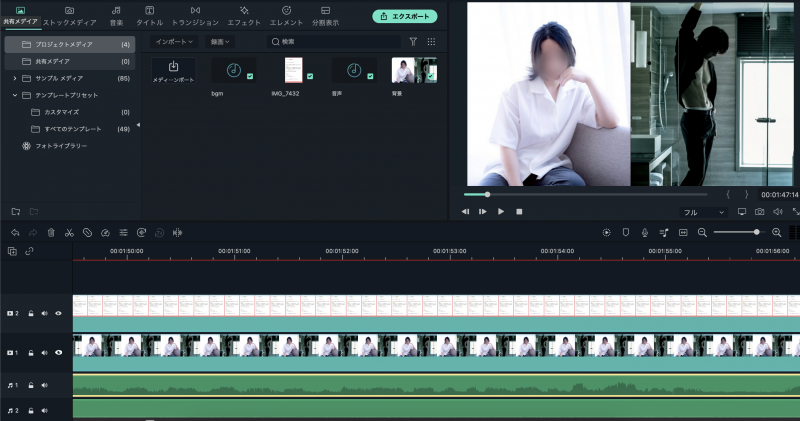Take a snapshot with the camera icon

[760, 212]
